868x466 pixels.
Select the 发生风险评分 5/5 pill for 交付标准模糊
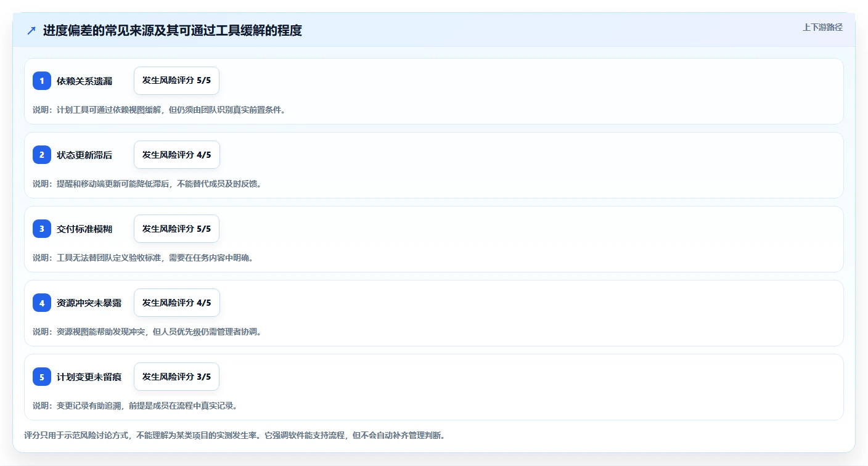tap(176, 229)
